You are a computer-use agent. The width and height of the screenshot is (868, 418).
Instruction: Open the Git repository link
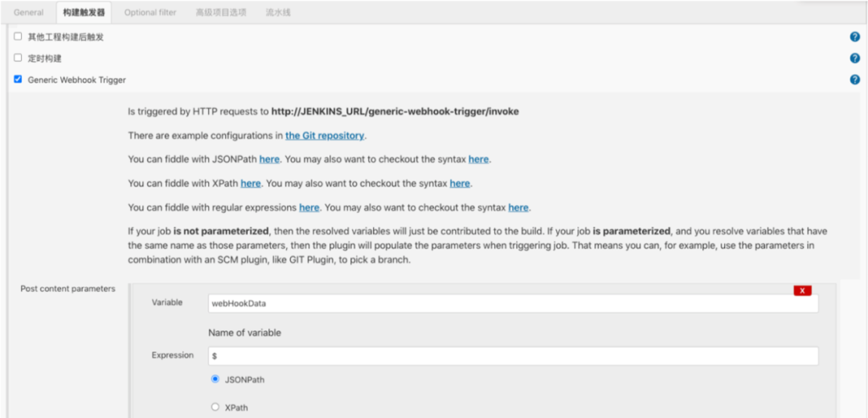click(x=325, y=135)
